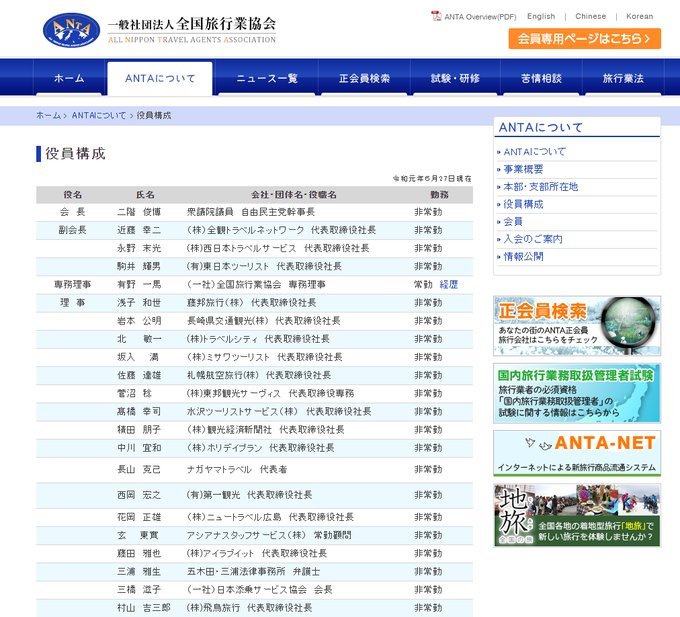Viewport: 680px width, 617px height.
Task: Open the ニュース一覧 navigation tab
Action: point(267,78)
